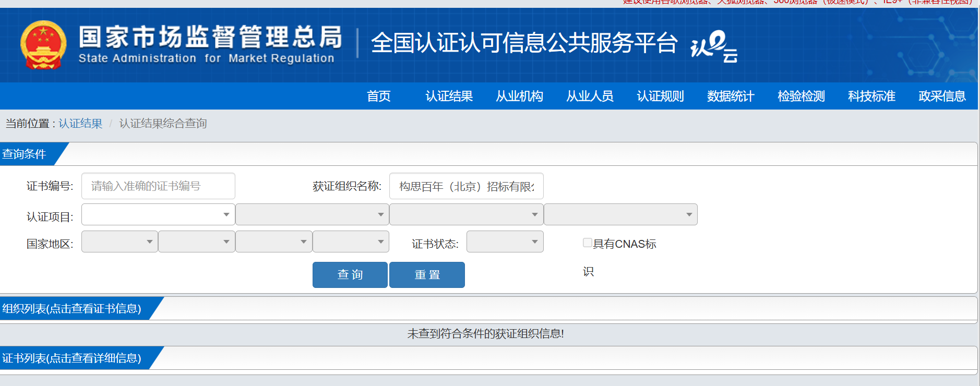This screenshot has height=386, width=980.
Task: Open the 认证规则 navigation menu
Action: pos(660,96)
